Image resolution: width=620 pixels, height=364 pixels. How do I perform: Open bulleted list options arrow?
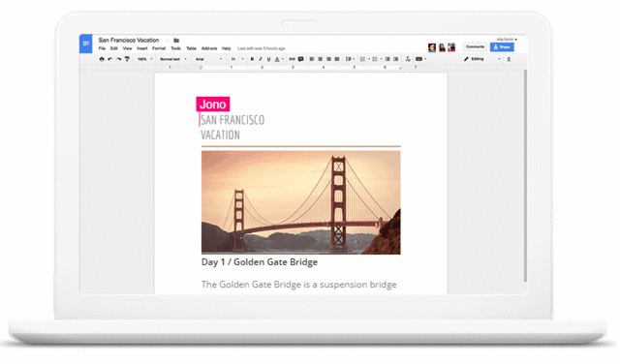click(381, 59)
